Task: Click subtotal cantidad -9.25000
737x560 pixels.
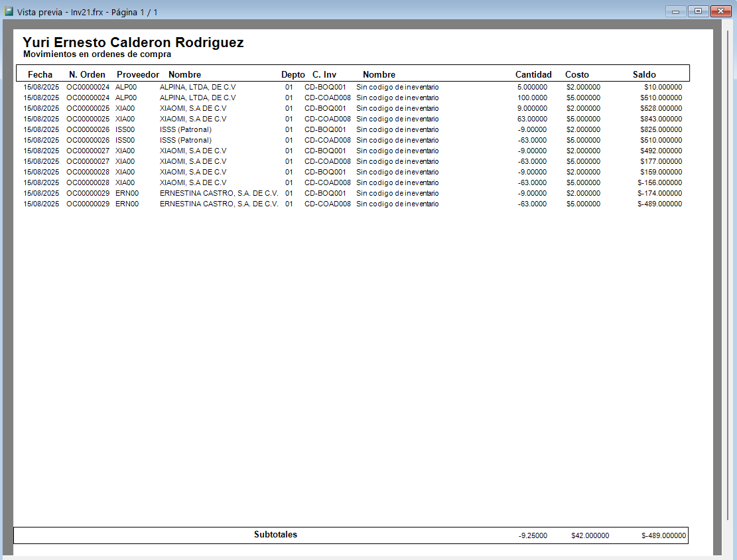Action: click(x=533, y=535)
